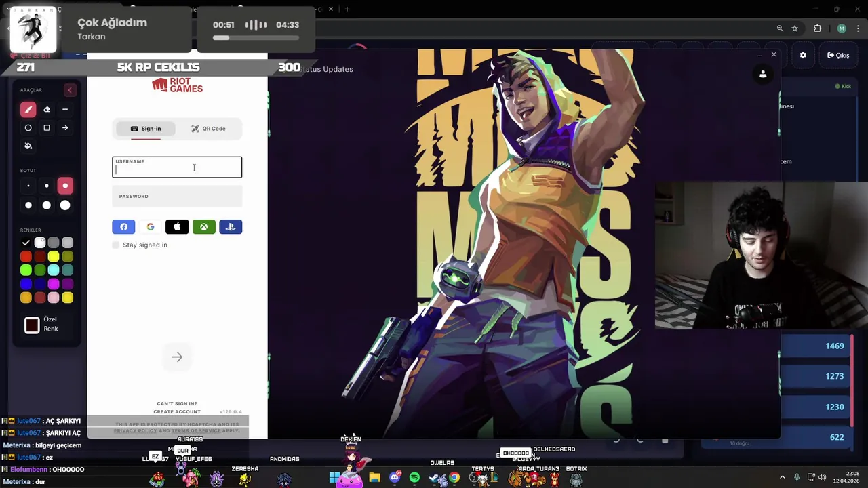Viewport: 868px width, 488px height.
Task: Sign in with Facebook
Action: pos(123,227)
